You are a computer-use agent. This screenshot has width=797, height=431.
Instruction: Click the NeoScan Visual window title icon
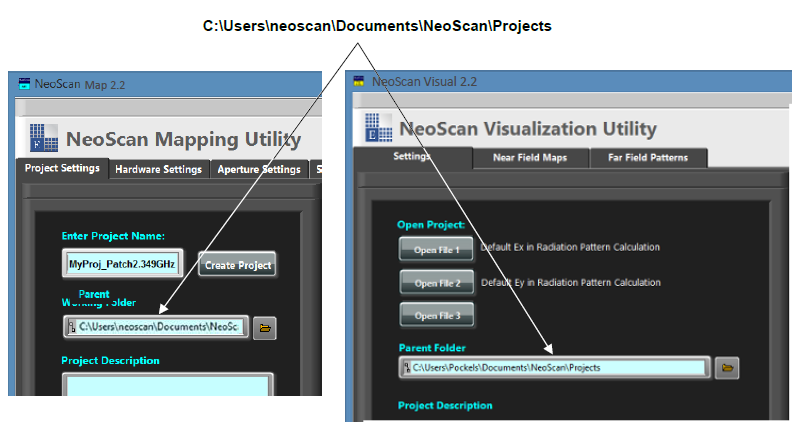[359, 81]
